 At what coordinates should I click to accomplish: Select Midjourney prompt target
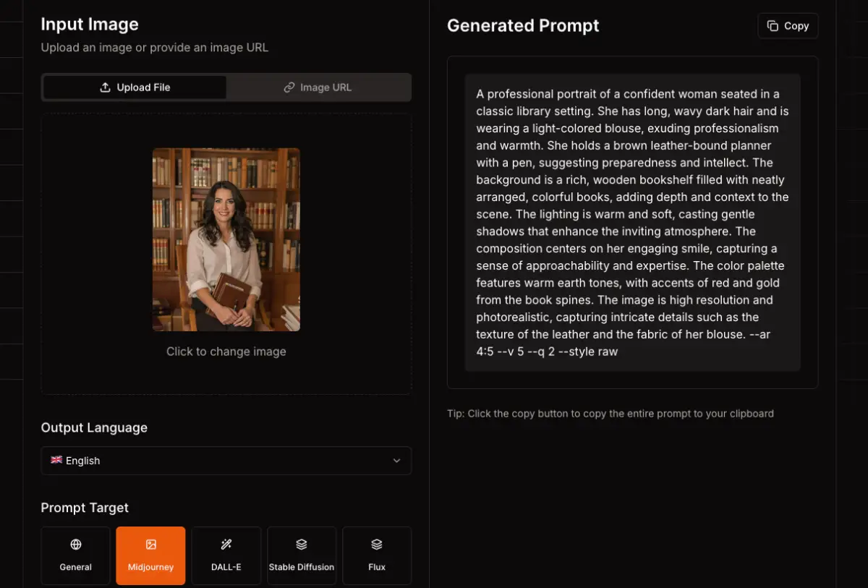pyautogui.click(x=150, y=555)
